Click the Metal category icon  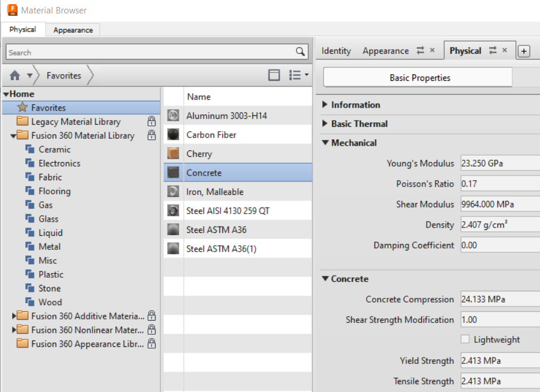30,246
